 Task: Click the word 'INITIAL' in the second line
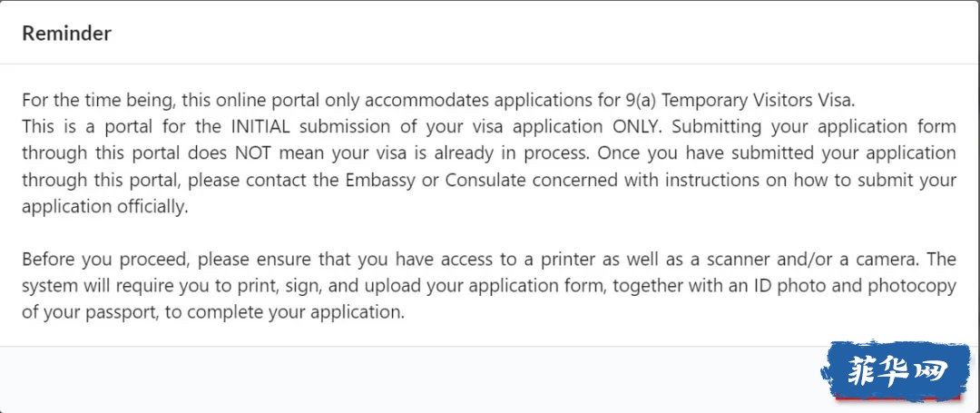(260, 126)
